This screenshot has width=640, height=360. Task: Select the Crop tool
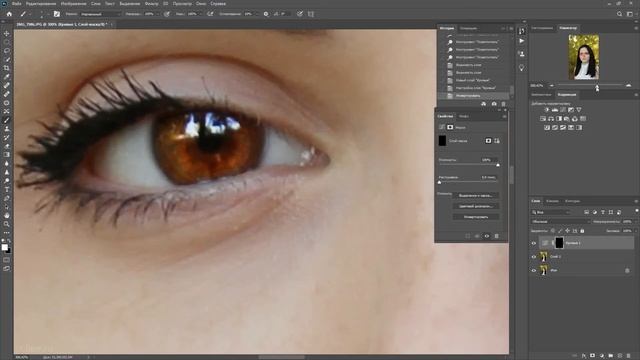pyautogui.click(x=7, y=68)
